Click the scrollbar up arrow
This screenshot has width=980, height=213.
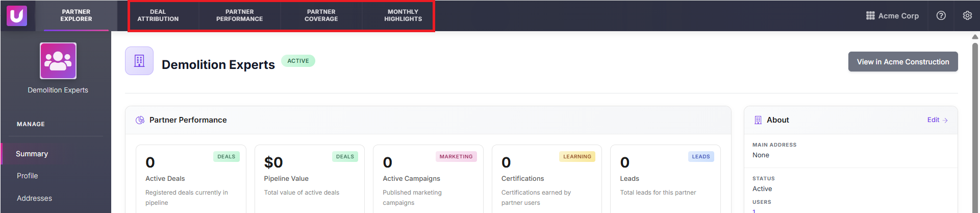coord(975,37)
